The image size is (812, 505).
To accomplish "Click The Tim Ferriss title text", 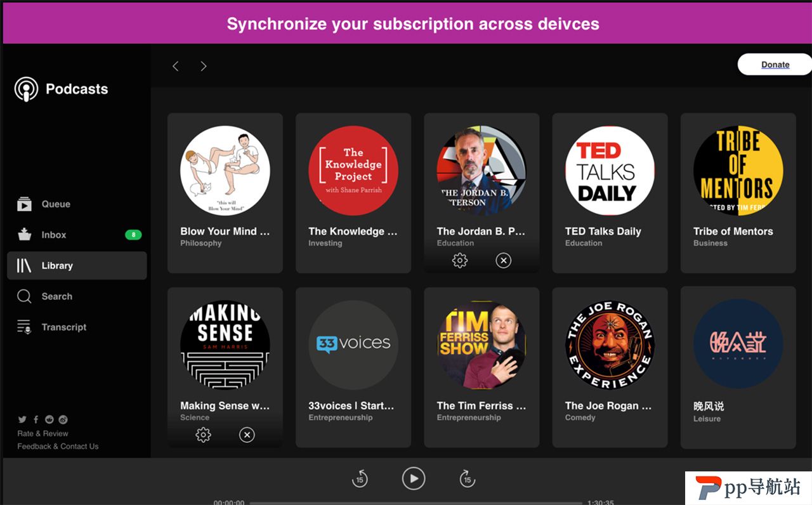I will (x=481, y=405).
